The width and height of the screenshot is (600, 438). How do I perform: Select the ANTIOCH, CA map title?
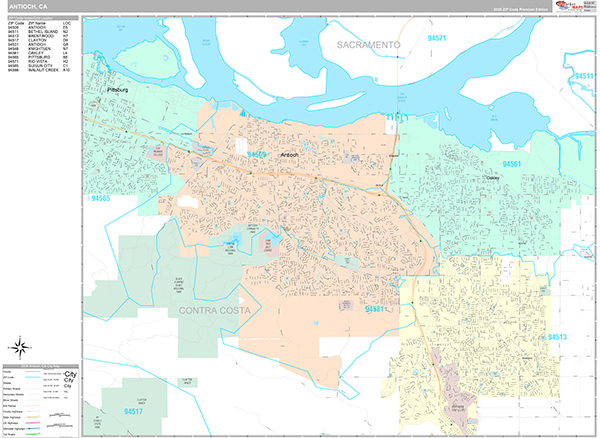(x=28, y=7)
